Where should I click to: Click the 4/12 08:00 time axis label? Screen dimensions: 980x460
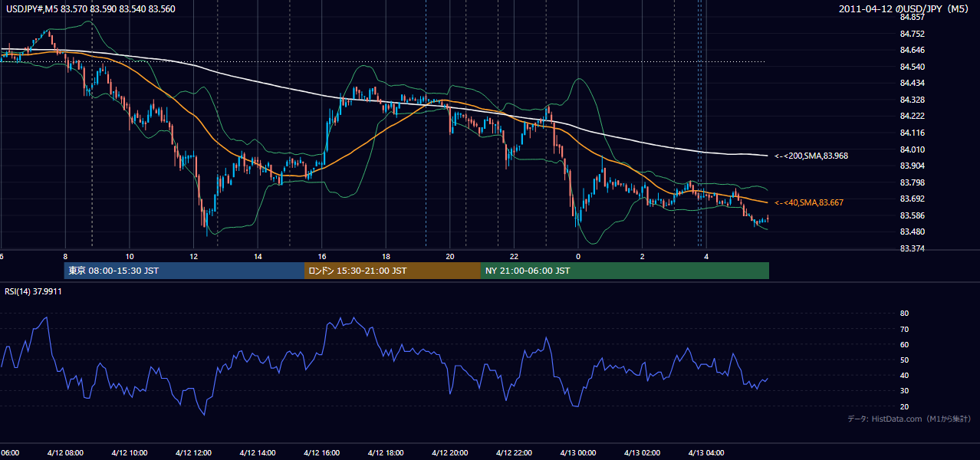(x=65, y=453)
